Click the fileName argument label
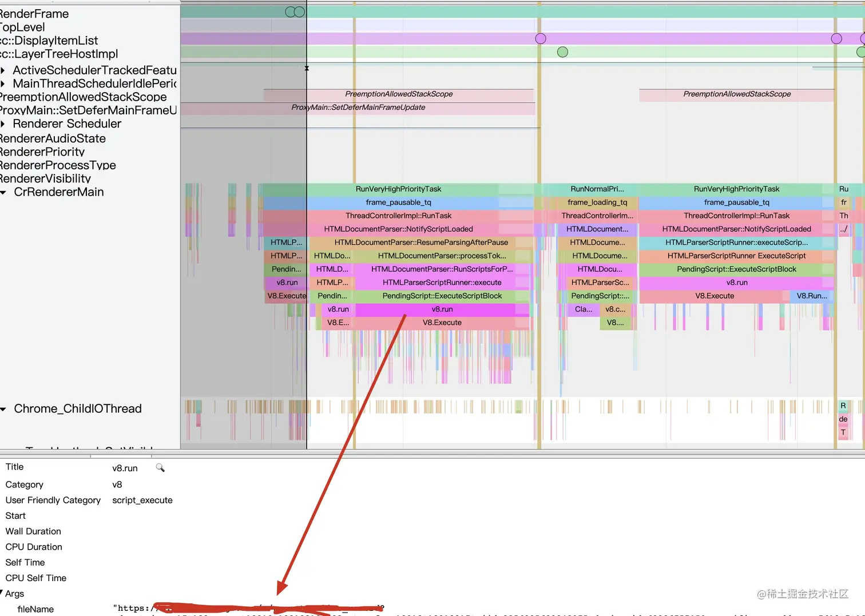Image resolution: width=865 pixels, height=616 pixels. (x=35, y=609)
